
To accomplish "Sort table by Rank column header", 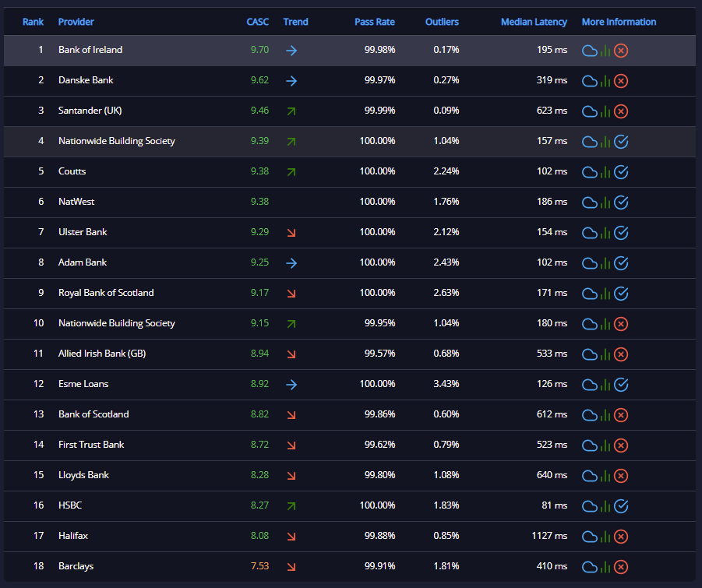I will coord(34,22).
